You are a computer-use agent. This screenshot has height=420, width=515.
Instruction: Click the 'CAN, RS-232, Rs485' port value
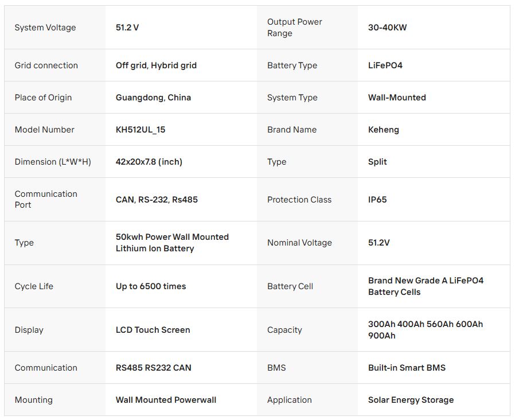(157, 200)
